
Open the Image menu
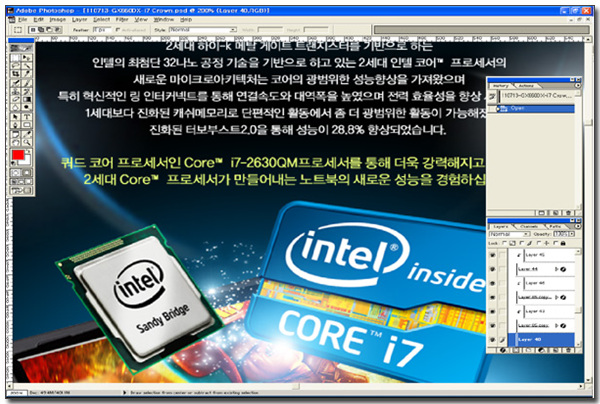57,20
